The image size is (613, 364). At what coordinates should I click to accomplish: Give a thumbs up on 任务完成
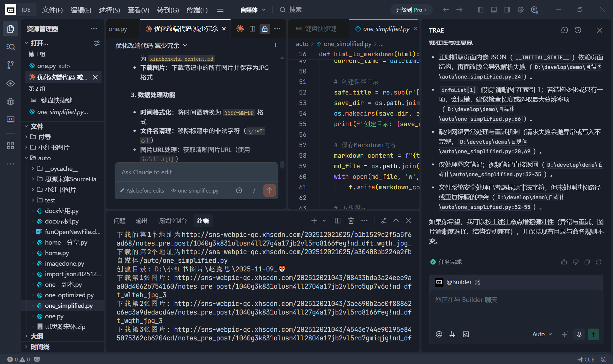[x=564, y=262]
